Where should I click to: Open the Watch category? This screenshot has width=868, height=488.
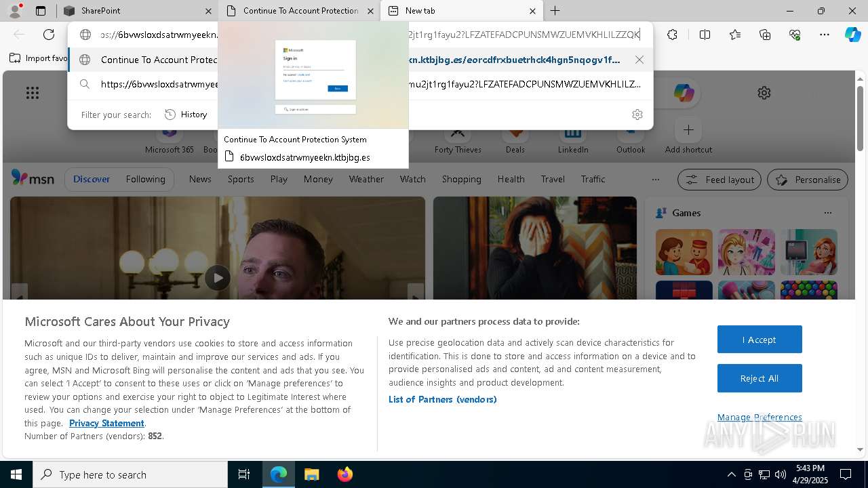click(412, 179)
